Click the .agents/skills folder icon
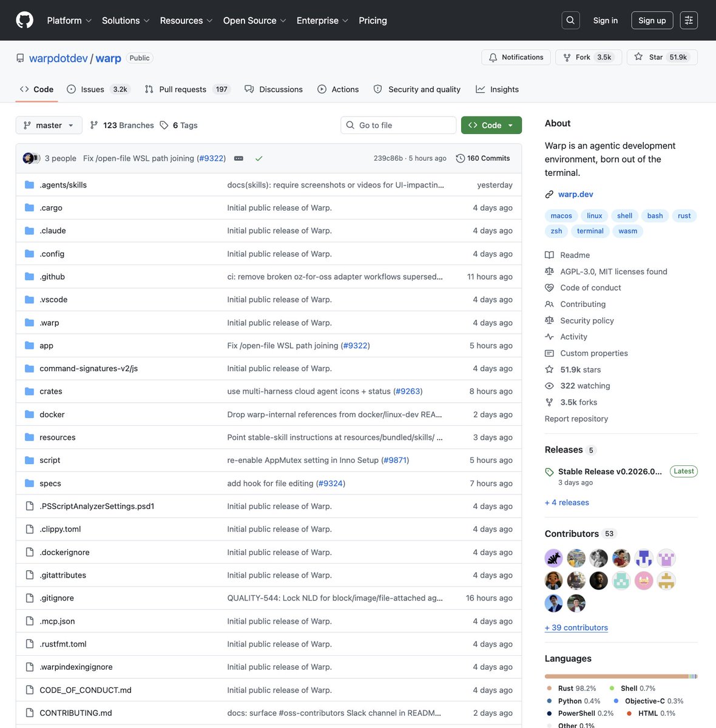Screen dimensions: 716x728 pyautogui.click(x=29, y=184)
